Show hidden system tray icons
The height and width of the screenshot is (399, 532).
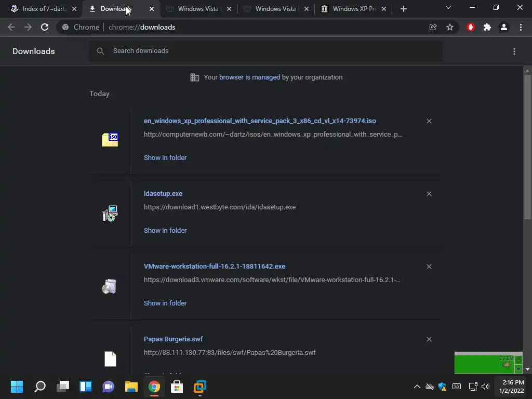[x=417, y=387]
